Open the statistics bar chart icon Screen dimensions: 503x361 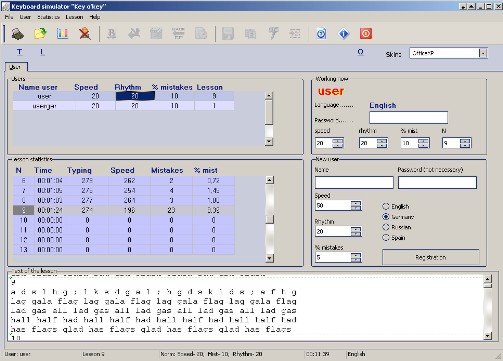(x=62, y=34)
